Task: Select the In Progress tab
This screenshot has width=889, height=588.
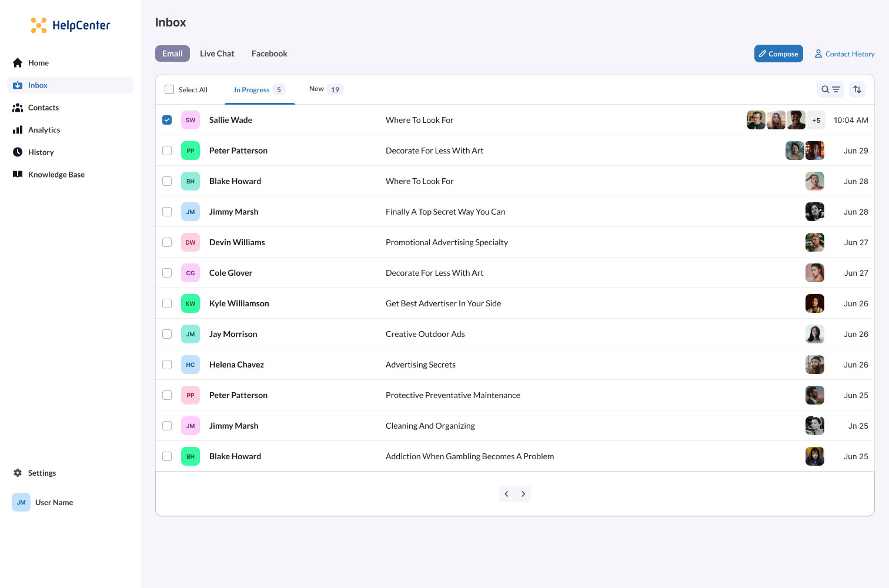Action: point(260,90)
